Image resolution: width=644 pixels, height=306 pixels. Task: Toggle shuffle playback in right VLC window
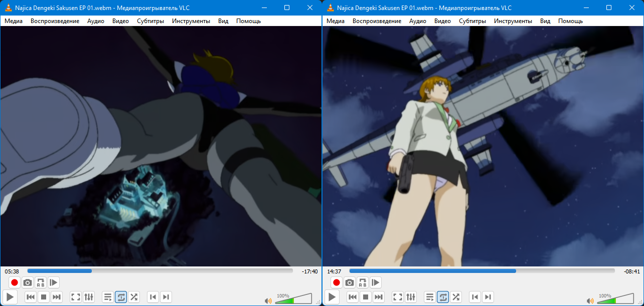pos(456,297)
